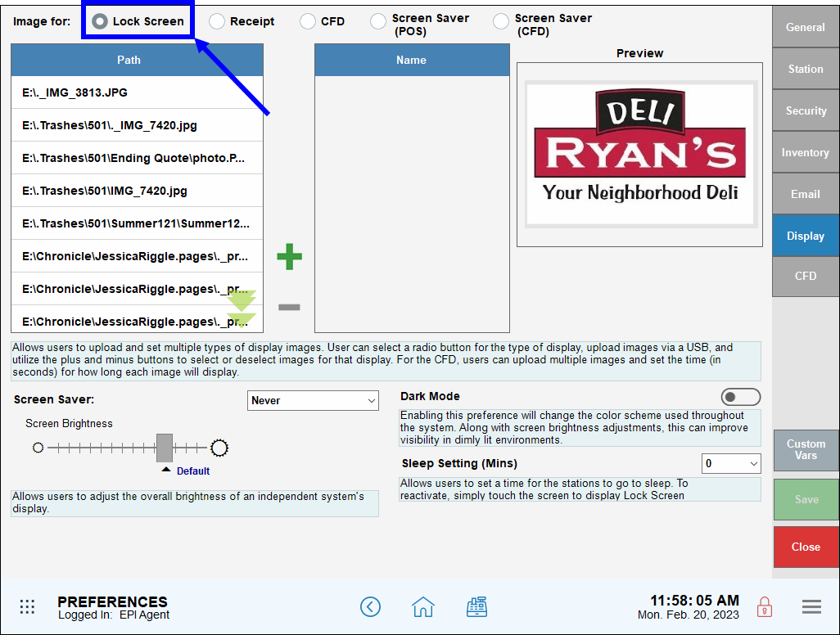Click the back arrow circle icon
This screenshot has width=840, height=635.
coord(370,606)
